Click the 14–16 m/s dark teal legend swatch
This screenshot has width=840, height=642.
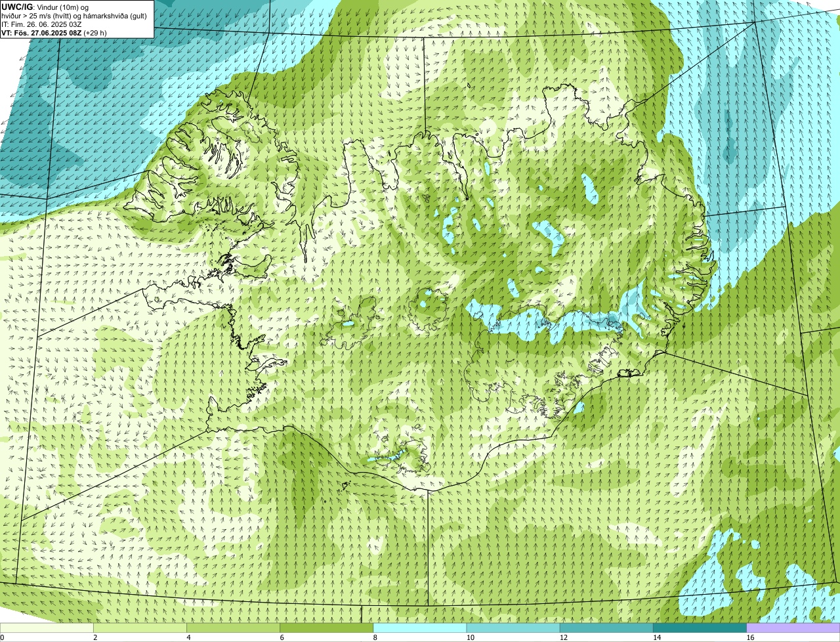click(x=700, y=628)
